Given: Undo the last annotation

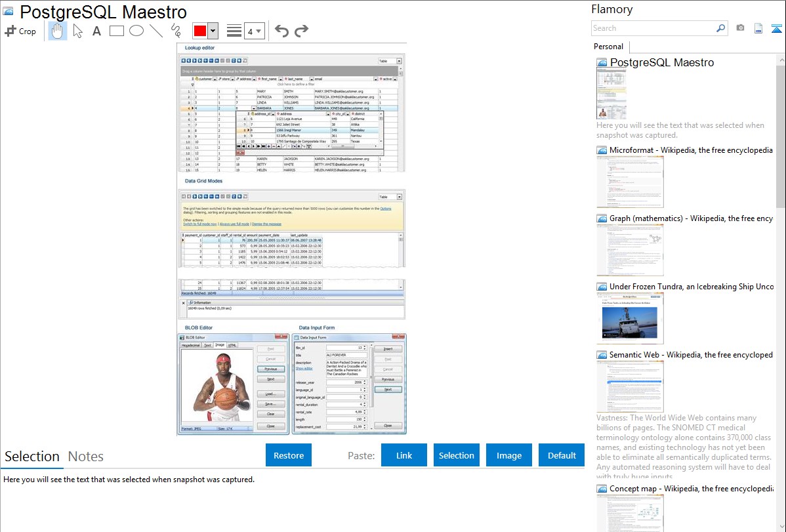Looking at the screenshot, I should point(281,31).
